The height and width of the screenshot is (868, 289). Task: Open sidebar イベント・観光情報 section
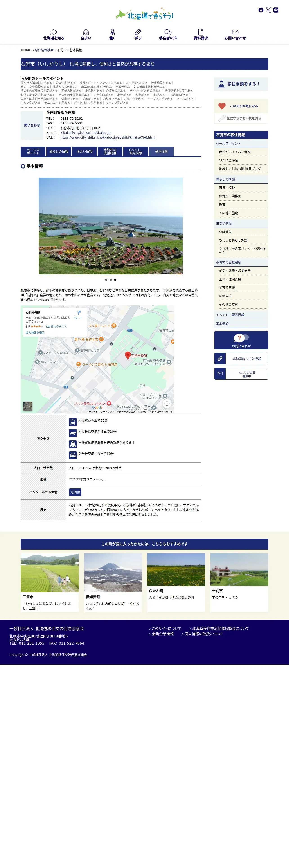tap(241, 315)
